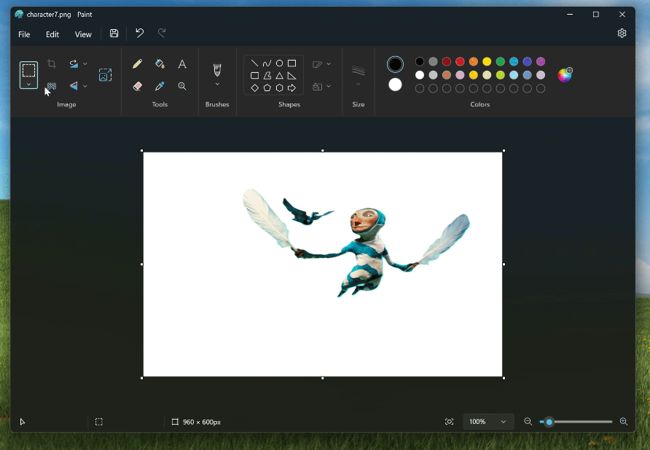
Task: Select the Triangle shape
Action: (x=279, y=76)
